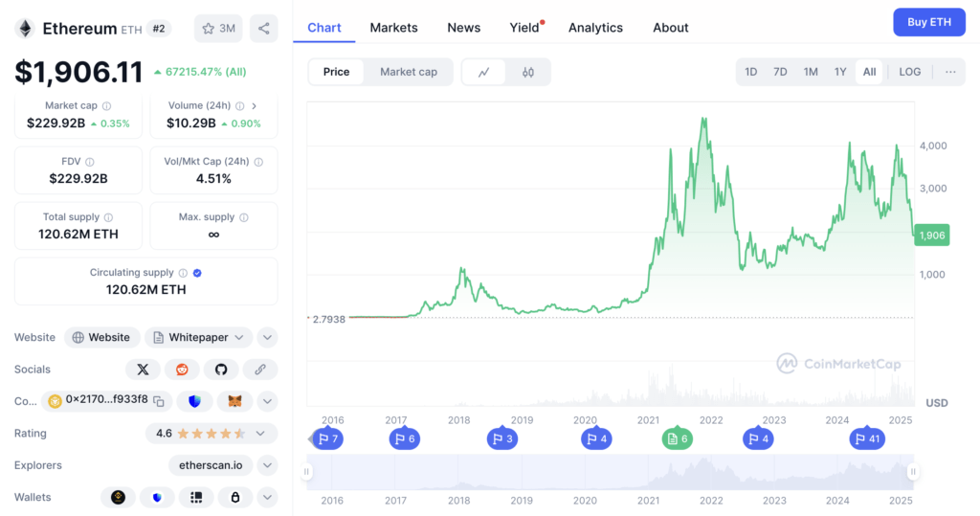Click left handle of range navigator
Viewport: 980px width, 516px height.
click(x=306, y=472)
